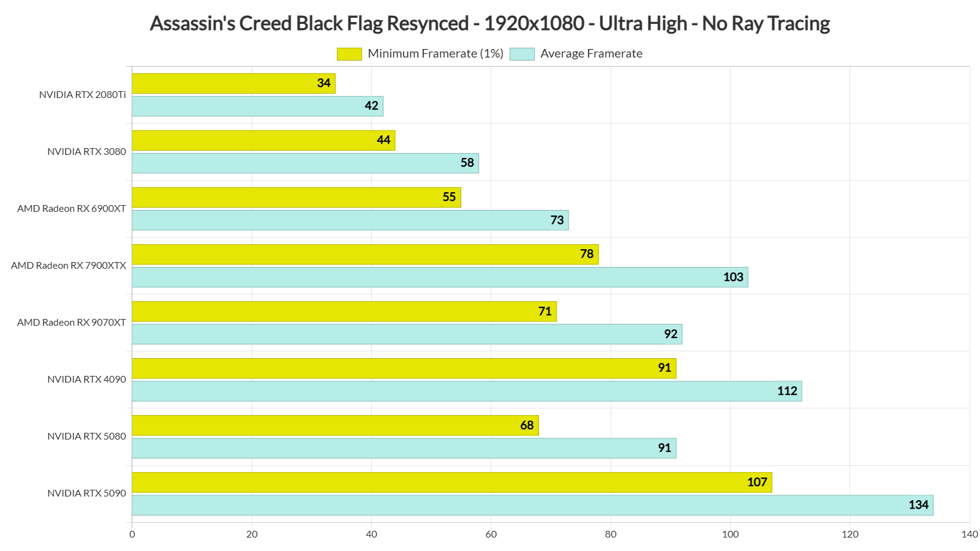
Task: Select the RTX 4090 average framerate bar
Action: pos(467,391)
